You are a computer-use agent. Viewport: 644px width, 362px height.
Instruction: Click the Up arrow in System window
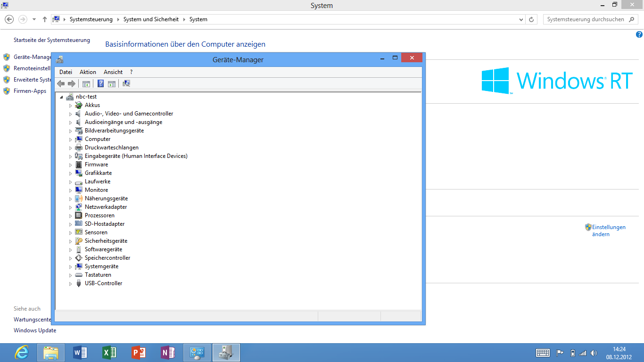(45, 19)
